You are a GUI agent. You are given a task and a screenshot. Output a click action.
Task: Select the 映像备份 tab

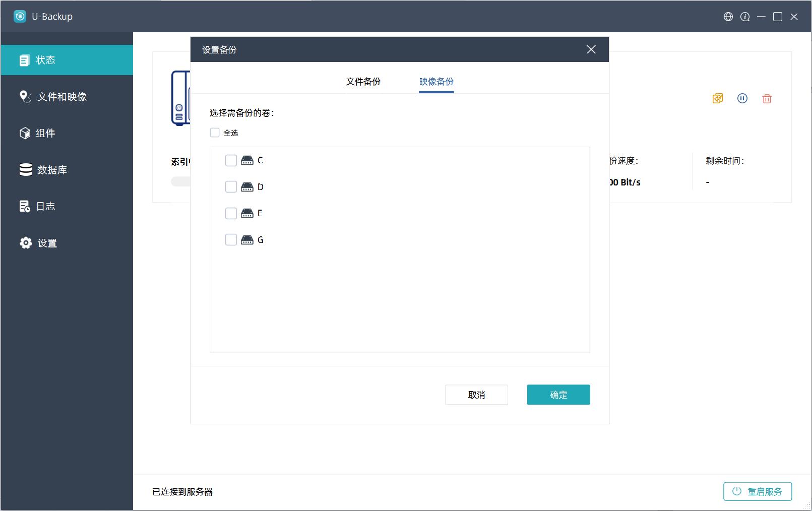pos(436,82)
